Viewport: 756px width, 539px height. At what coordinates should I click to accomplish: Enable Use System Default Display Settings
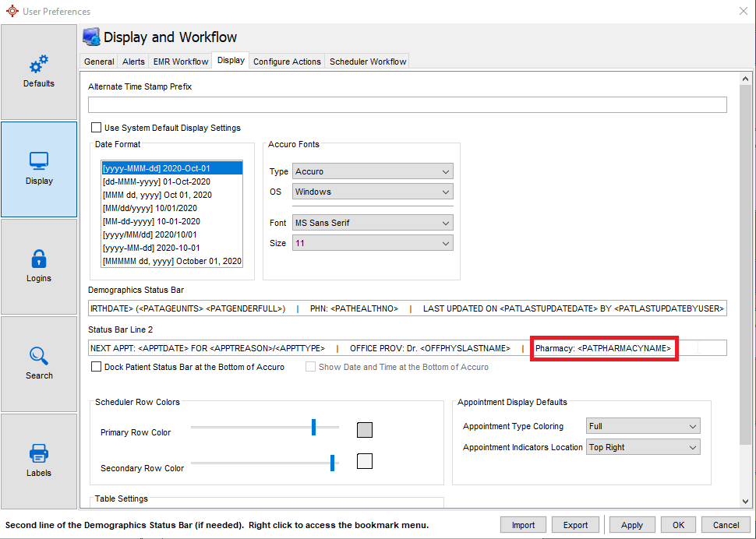(x=97, y=128)
